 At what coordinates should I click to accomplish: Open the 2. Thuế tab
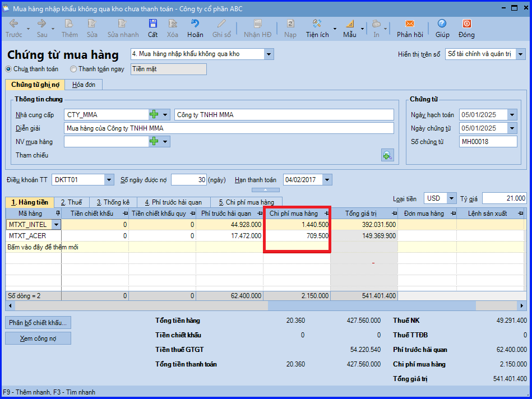[72, 202]
